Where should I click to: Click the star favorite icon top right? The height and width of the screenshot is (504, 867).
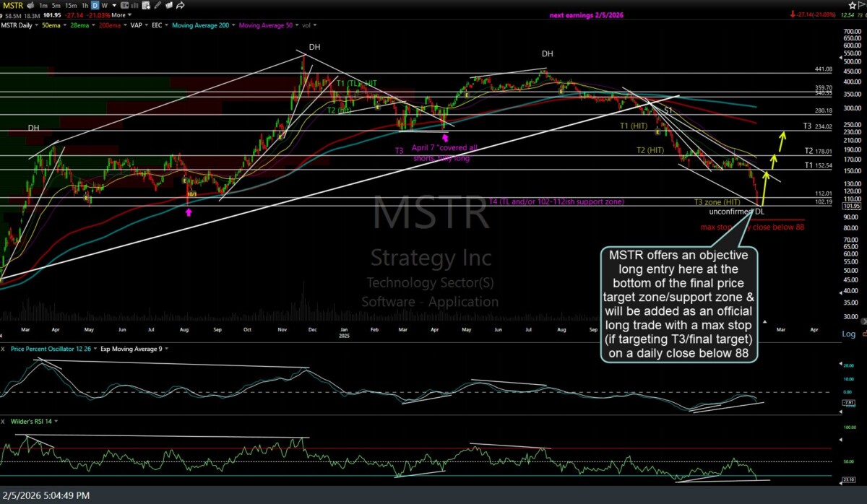click(x=853, y=6)
